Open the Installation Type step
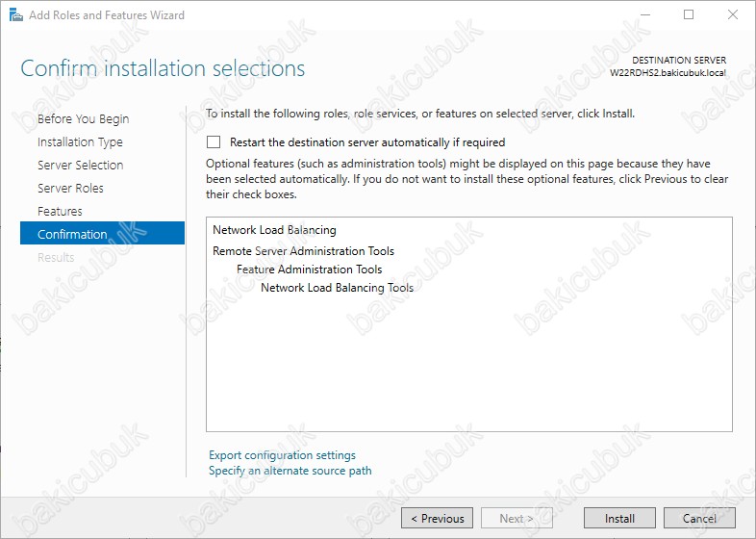This screenshot has height=539, width=756. (80, 141)
